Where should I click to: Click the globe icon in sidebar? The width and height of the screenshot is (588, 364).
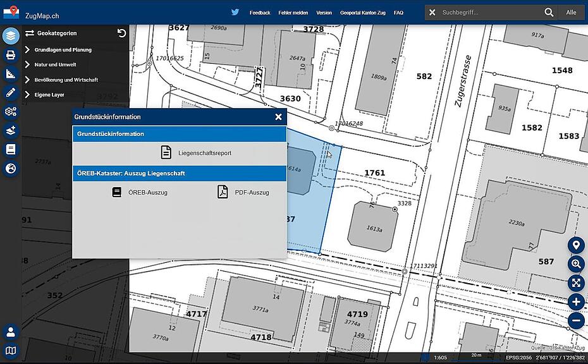(11, 169)
